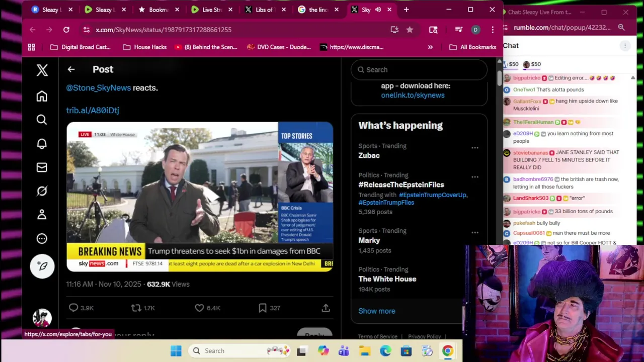Open more options for ReleaseTheEpsteinFiles trend

tap(474, 177)
